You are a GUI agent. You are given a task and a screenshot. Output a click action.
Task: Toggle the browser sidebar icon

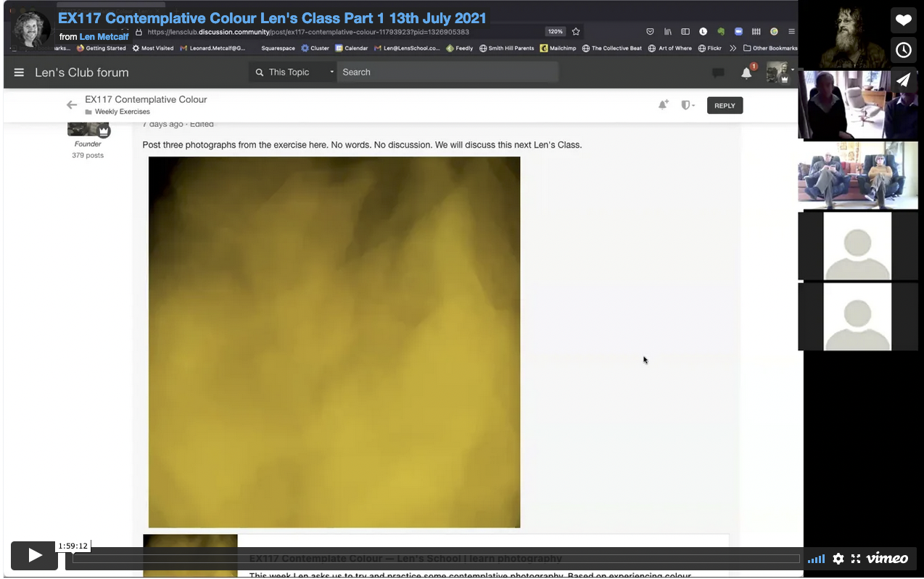click(x=685, y=32)
